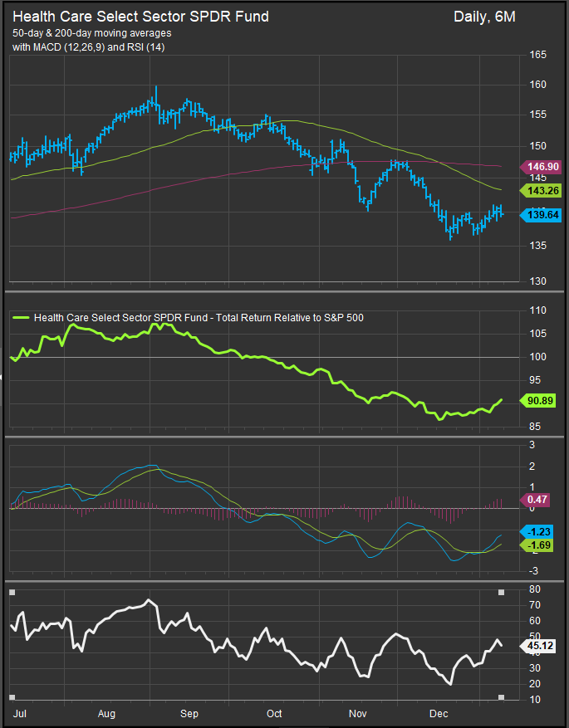Click the 150 price axis label
This screenshot has height=728, width=569.
tap(538, 146)
